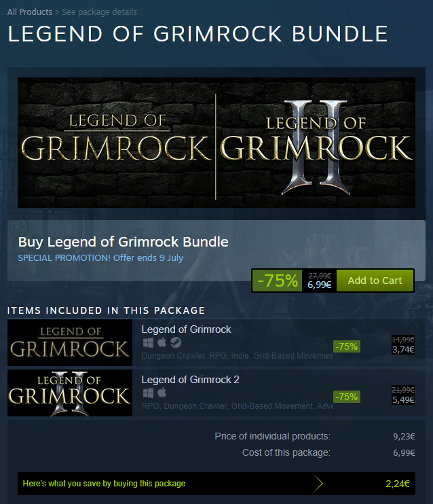Click the Legend of Grimrock thumbnail image

coord(70,342)
